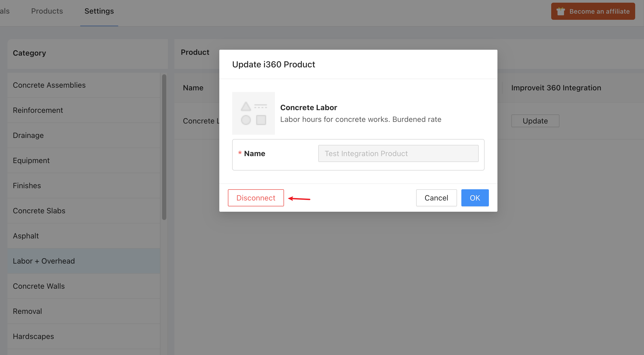This screenshot has height=355, width=644.
Task: Select the Drainage category
Action: pyautogui.click(x=84, y=135)
